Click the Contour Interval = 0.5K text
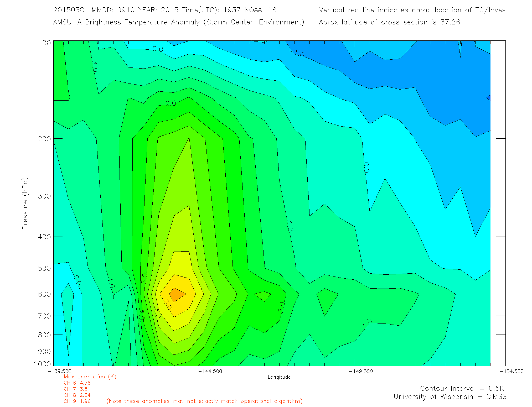The width and height of the screenshot is (532, 407). pyautogui.click(x=462, y=388)
